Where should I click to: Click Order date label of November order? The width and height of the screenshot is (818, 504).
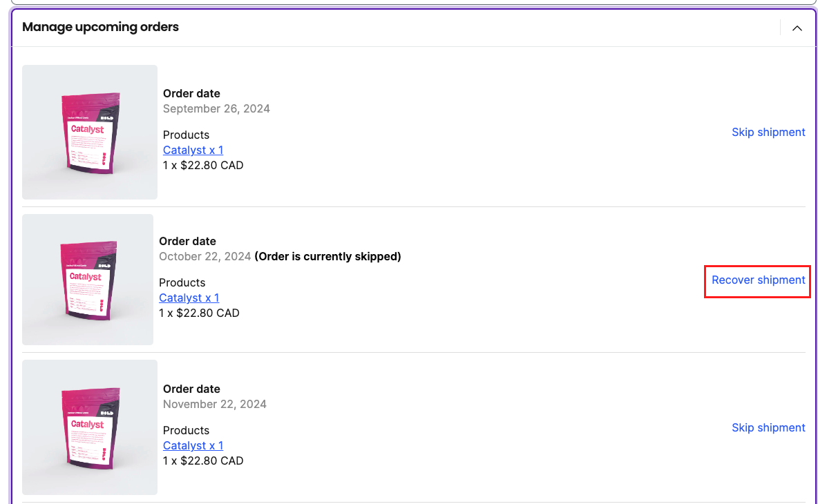[191, 389]
